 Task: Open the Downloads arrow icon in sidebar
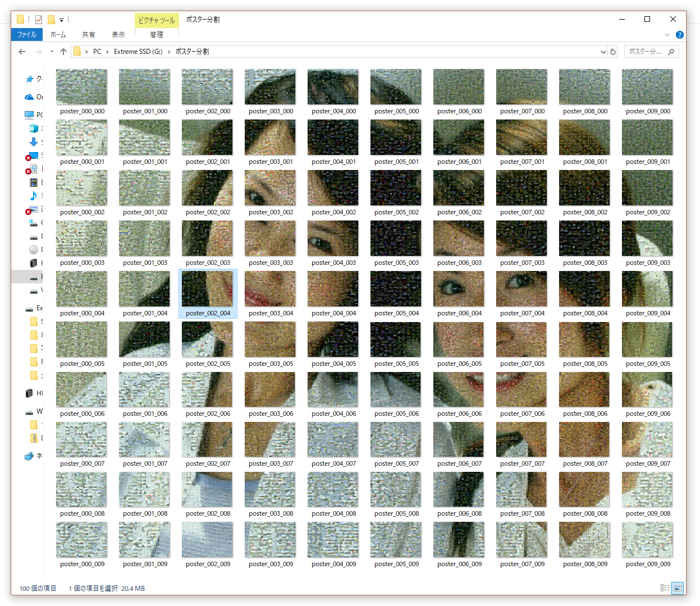click(34, 142)
